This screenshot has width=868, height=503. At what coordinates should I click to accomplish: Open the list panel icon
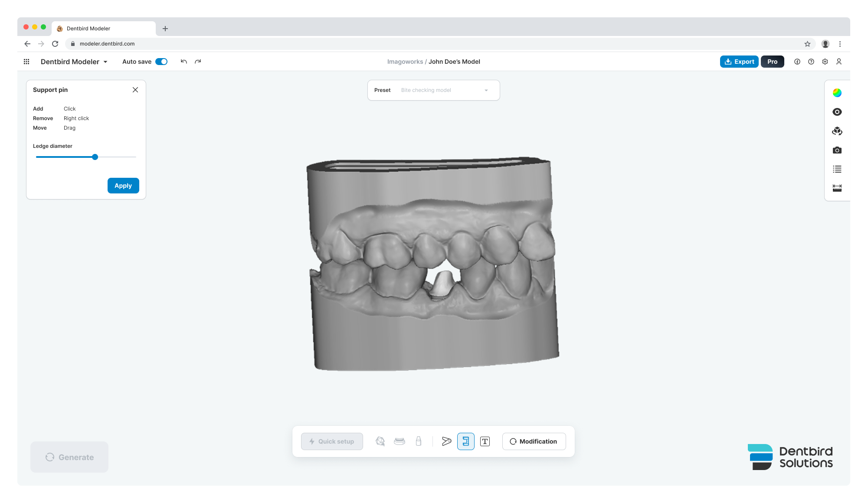click(x=837, y=169)
